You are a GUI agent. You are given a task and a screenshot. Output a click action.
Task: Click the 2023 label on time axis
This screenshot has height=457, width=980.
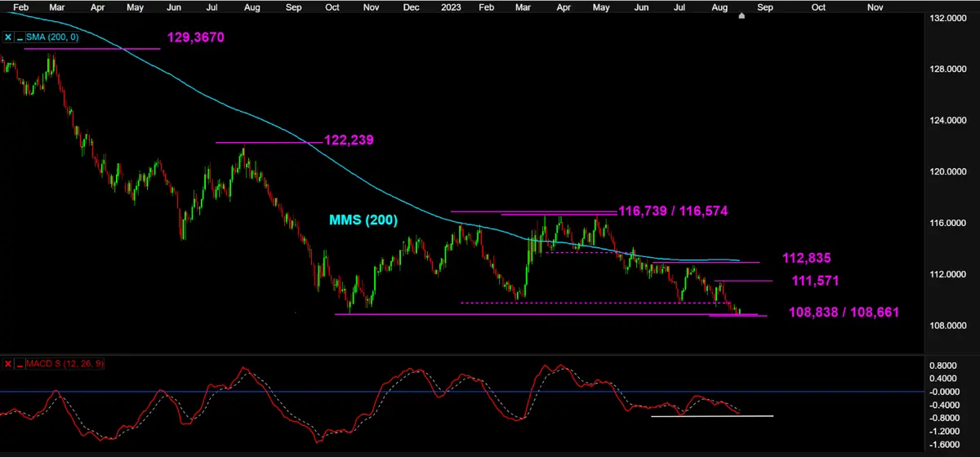coord(451,7)
